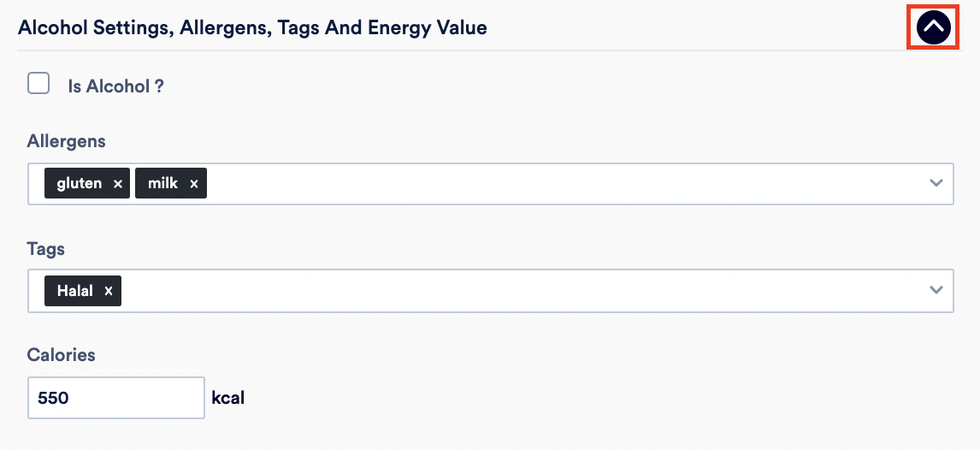Screen dimensions: 980x450
Task: Click the Calories field label
Action: click(x=62, y=355)
